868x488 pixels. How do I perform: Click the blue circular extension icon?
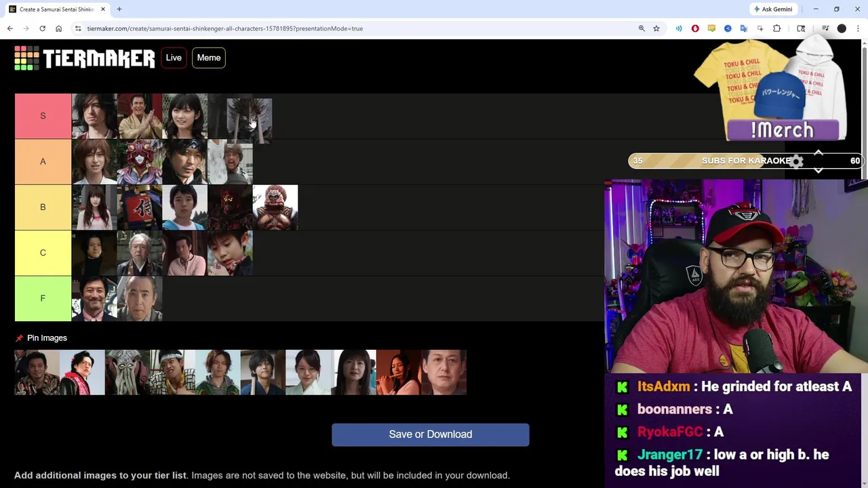click(728, 28)
